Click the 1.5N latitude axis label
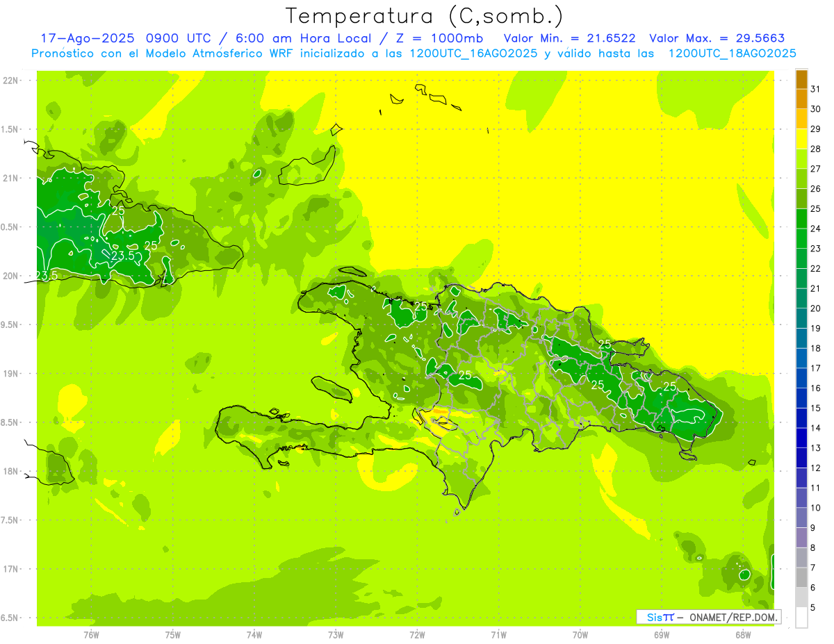The width and height of the screenshot is (834, 644). click(x=10, y=129)
